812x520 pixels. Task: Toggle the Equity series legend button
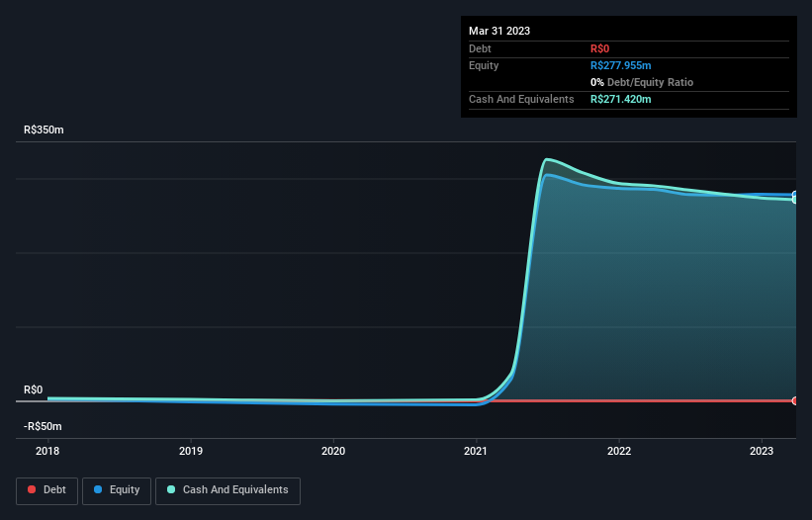click(x=117, y=490)
